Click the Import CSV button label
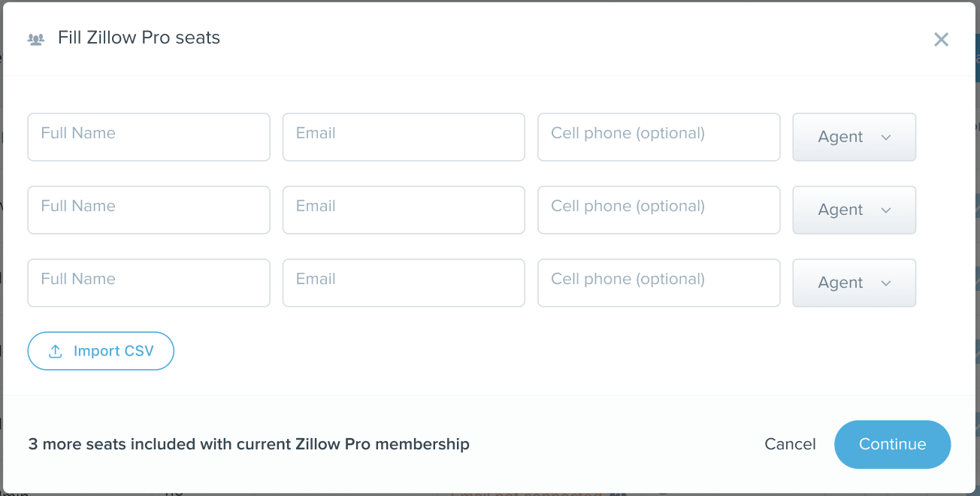The height and width of the screenshot is (496, 980). click(x=113, y=352)
